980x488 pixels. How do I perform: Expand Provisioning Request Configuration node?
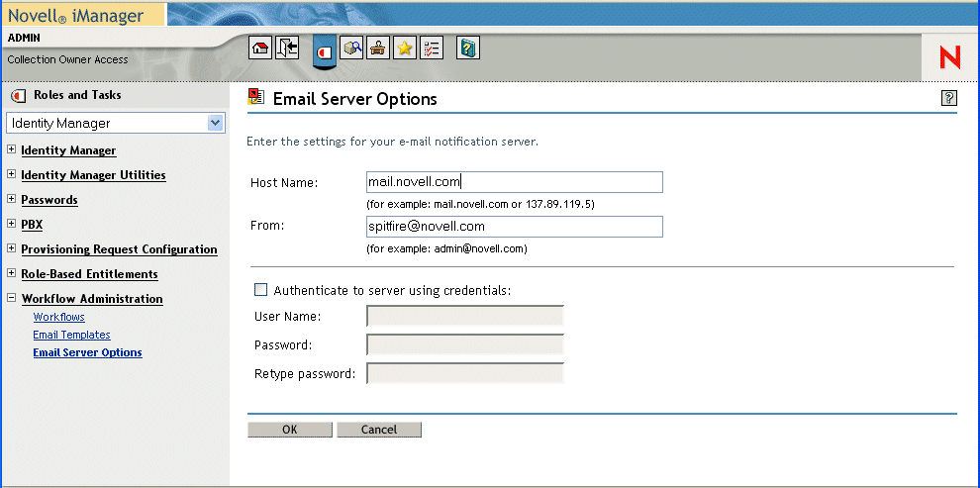click(x=11, y=248)
